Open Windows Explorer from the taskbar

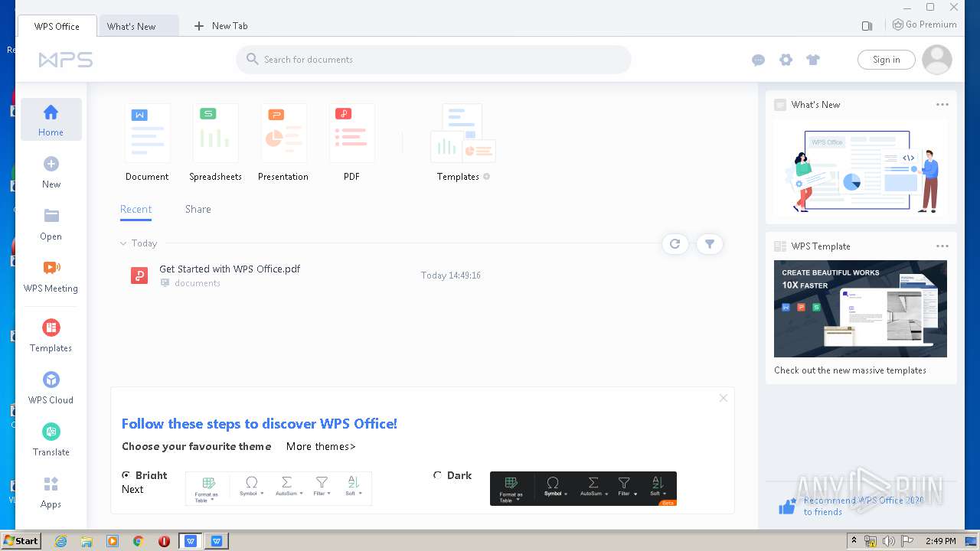tap(87, 541)
